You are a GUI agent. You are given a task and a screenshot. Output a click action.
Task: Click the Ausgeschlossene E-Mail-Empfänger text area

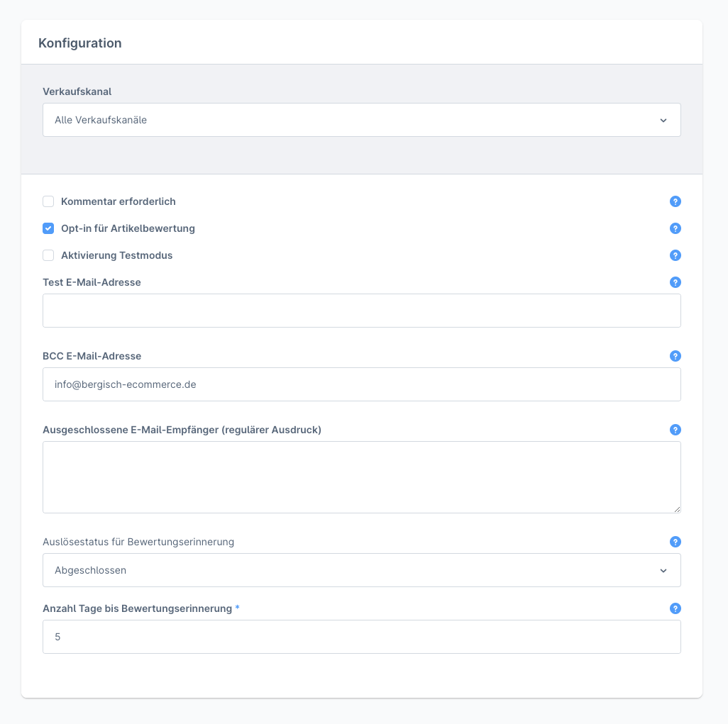coord(361,477)
